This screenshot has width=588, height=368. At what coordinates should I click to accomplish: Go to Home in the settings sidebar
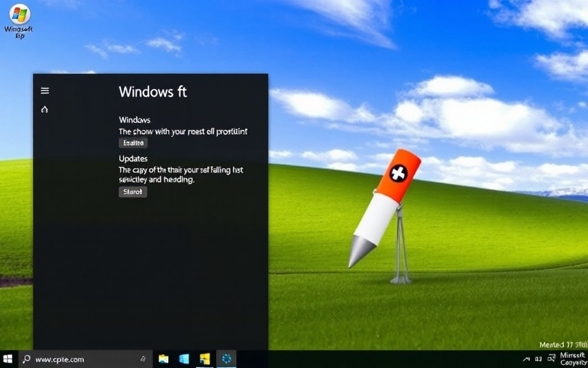(x=45, y=109)
